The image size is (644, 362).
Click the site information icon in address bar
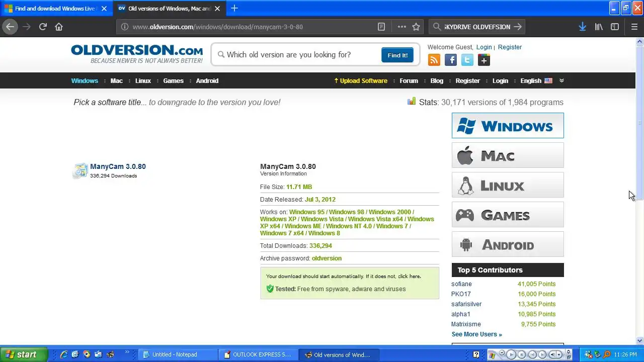(x=125, y=27)
